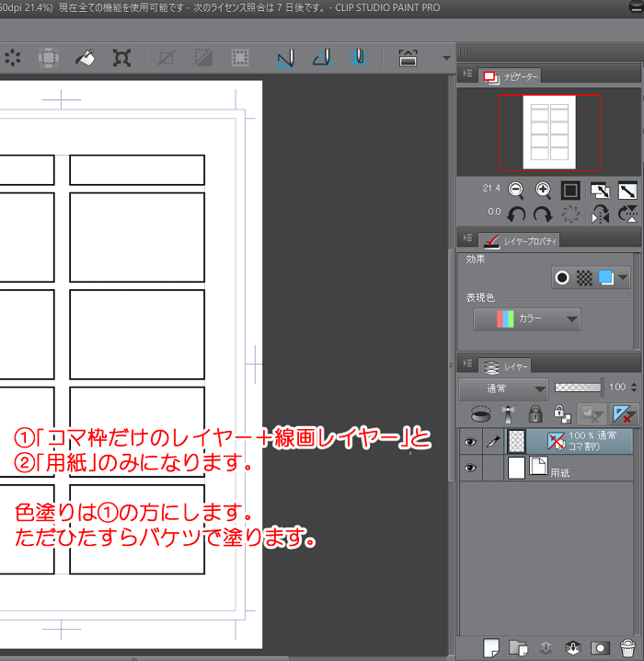This screenshot has height=661, width=644.
Task: Zoom in with navigator plus magnifier
Action: [544, 191]
